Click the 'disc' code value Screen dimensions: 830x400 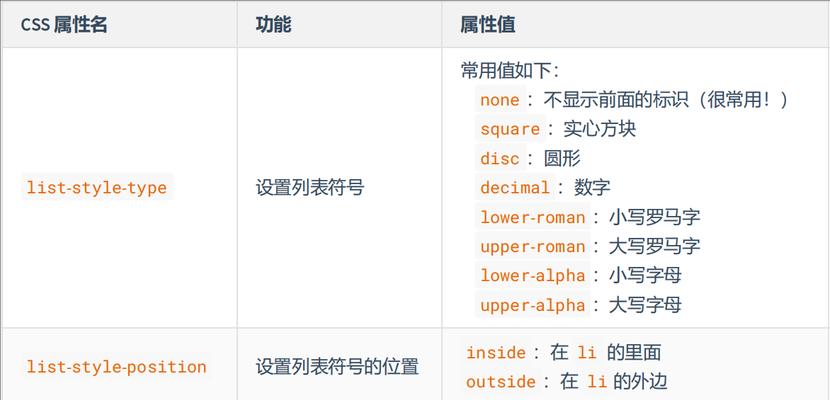(x=500, y=158)
